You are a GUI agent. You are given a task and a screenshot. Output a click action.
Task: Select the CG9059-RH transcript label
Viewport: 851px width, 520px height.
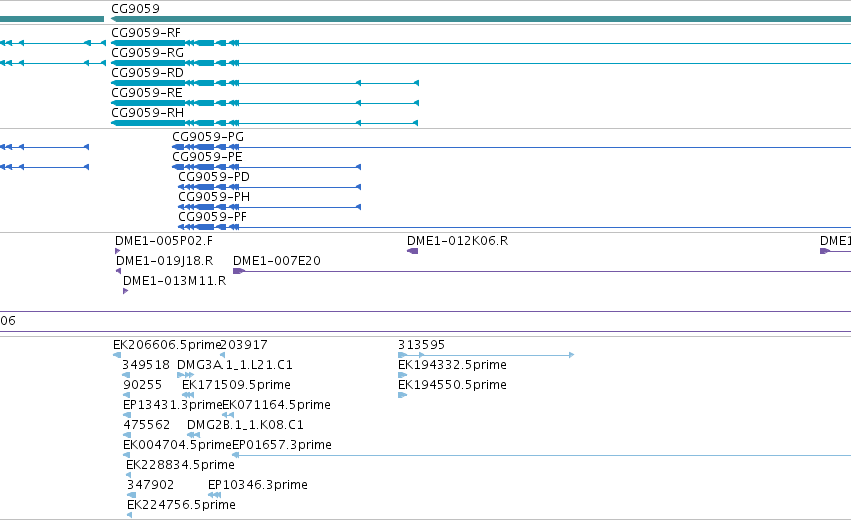[x=148, y=112]
